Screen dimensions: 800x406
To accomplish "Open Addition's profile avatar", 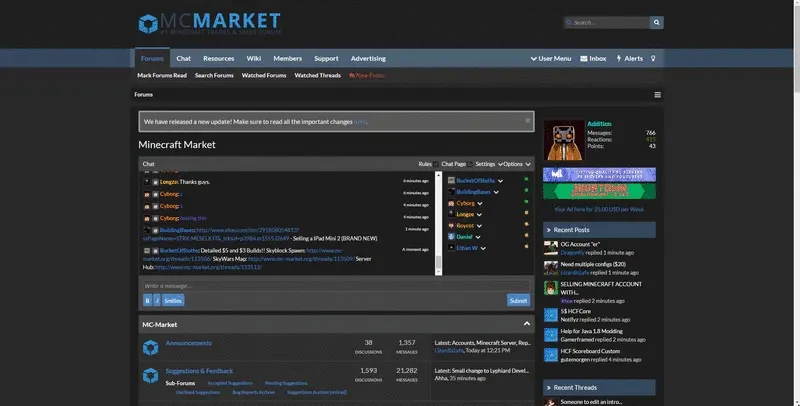I will tap(564, 140).
